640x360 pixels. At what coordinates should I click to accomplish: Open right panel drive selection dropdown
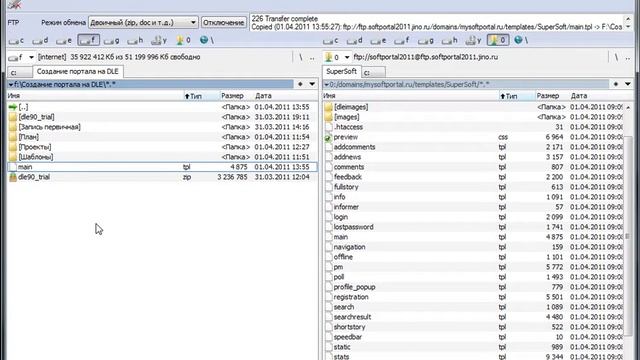pos(347,57)
